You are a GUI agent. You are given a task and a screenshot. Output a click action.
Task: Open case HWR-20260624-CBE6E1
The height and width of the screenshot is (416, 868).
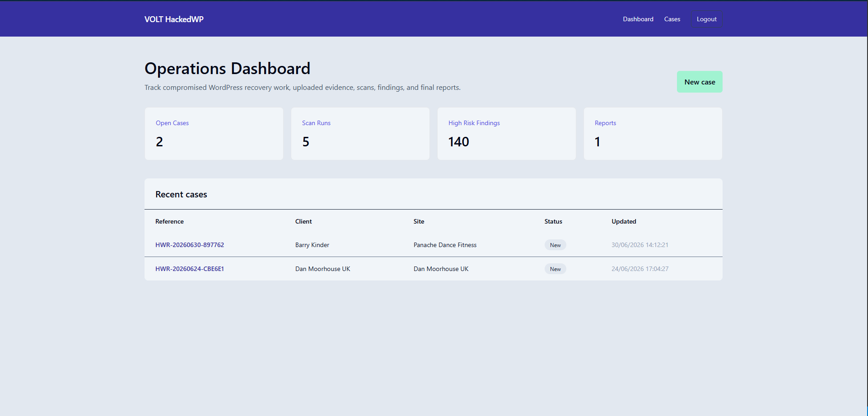pyautogui.click(x=190, y=269)
